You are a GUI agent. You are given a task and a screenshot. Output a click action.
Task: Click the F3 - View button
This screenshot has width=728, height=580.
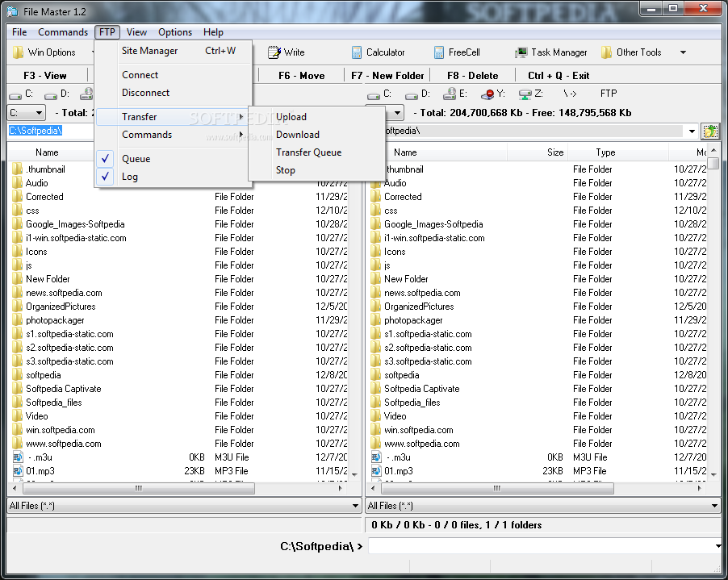tap(45, 76)
